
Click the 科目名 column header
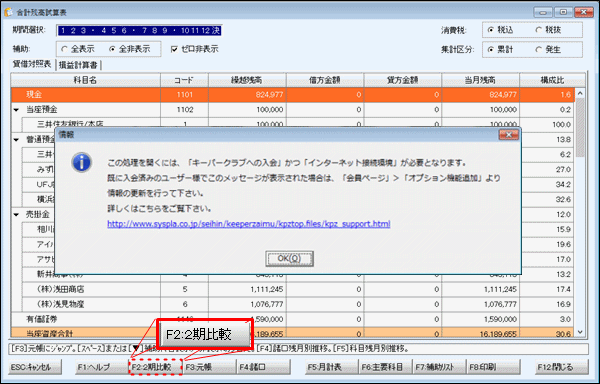(x=85, y=80)
